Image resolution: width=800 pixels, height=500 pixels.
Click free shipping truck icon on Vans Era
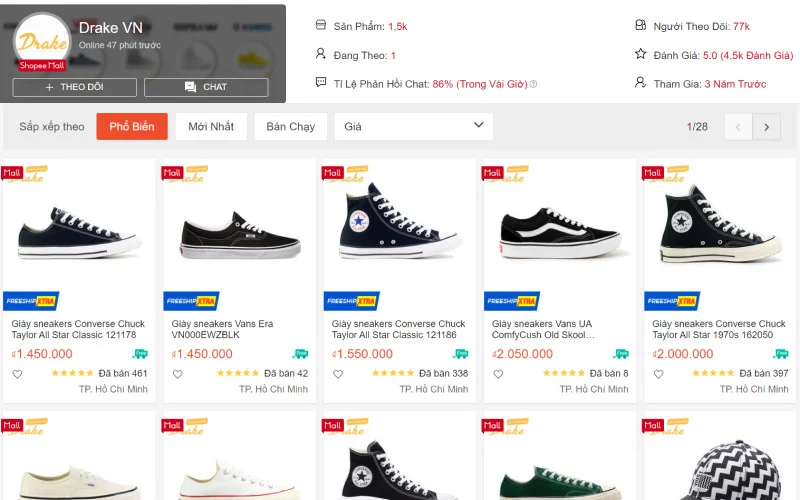click(300, 354)
